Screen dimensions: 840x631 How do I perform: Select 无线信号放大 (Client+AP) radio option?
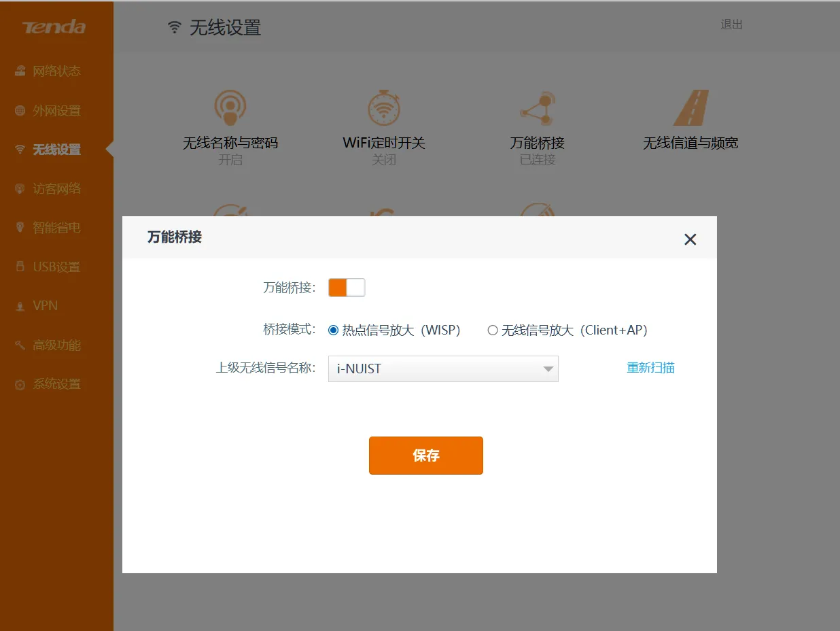click(493, 330)
